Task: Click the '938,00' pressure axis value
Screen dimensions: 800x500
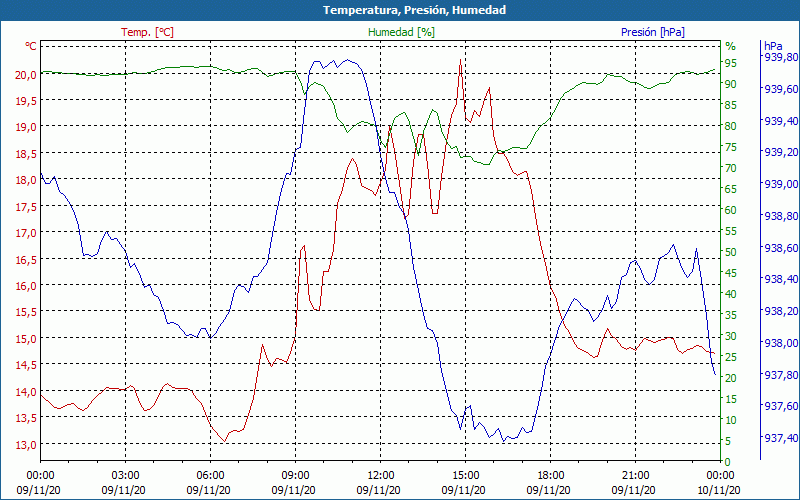Action: pyautogui.click(x=782, y=342)
